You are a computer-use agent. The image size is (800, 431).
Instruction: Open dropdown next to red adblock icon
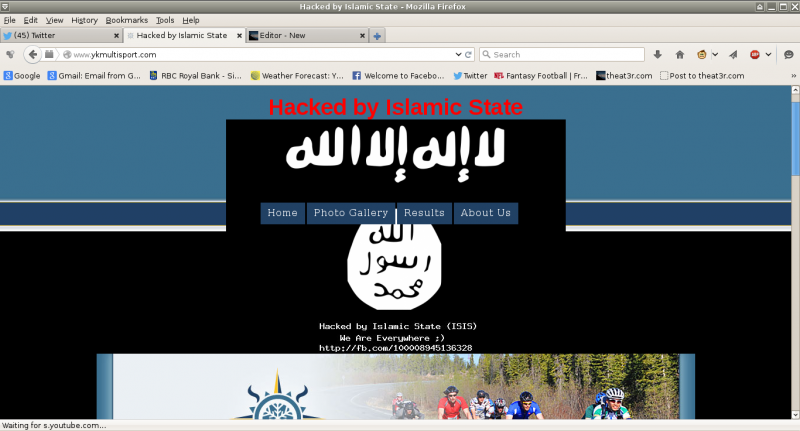click(x=768, y=55)
